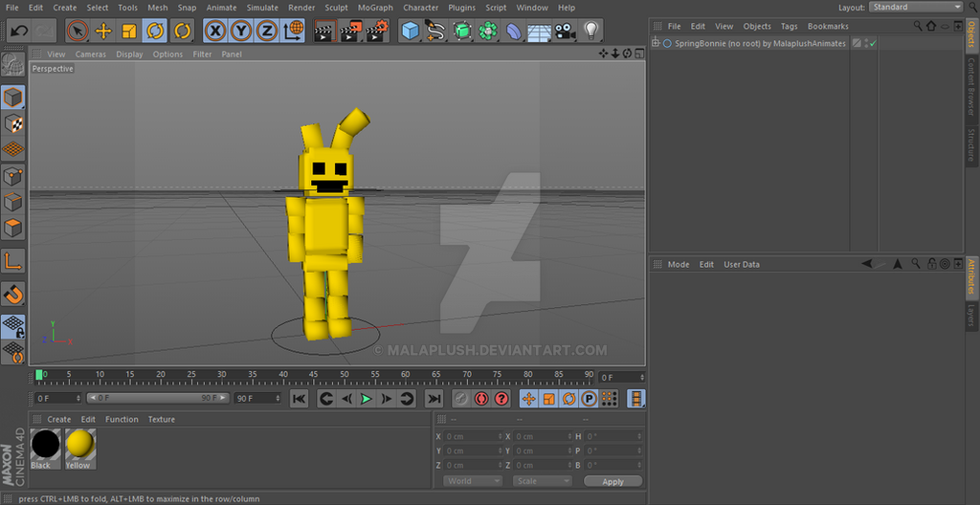Switch to Texture mode
Image resolution: width=980 pixels, height=505 pixels.
(x=13, y=123)
